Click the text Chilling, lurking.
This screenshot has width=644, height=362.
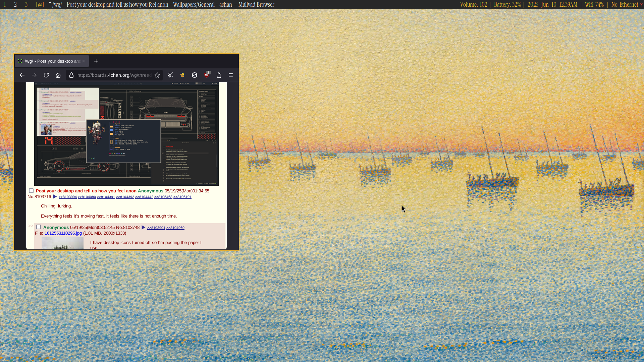coord(56,206)
